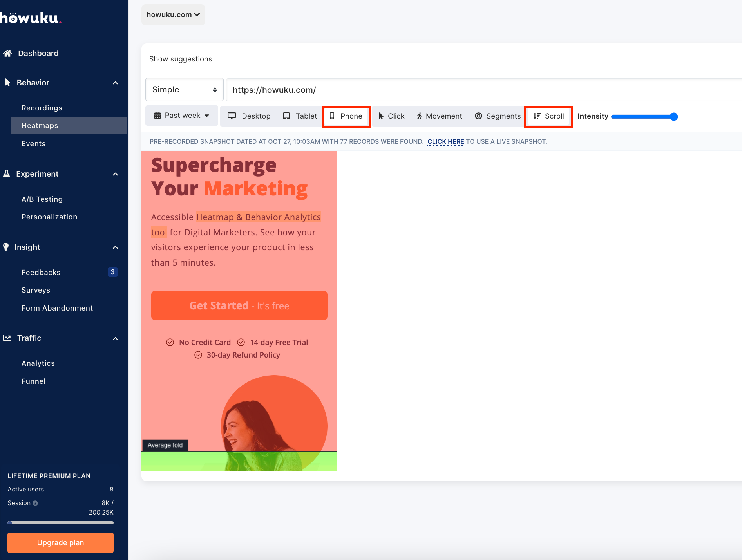Click the Dashboard home icon

pos(7,53)
